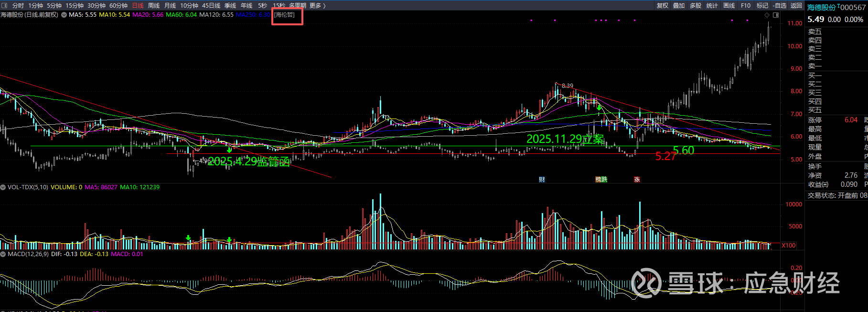Click the X100 volume scale label
Image resolution: width=868 pixels, height=312 pixels.
(789, 246)
